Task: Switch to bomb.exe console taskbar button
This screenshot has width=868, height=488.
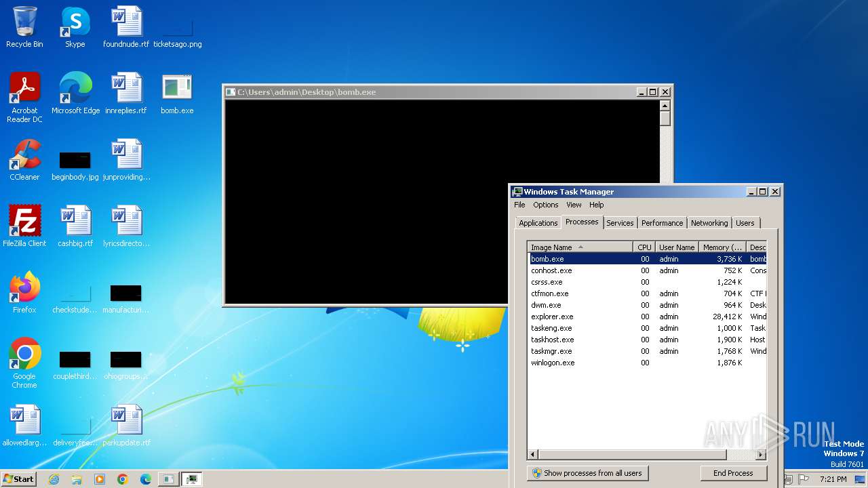Action: pos(168,479)
